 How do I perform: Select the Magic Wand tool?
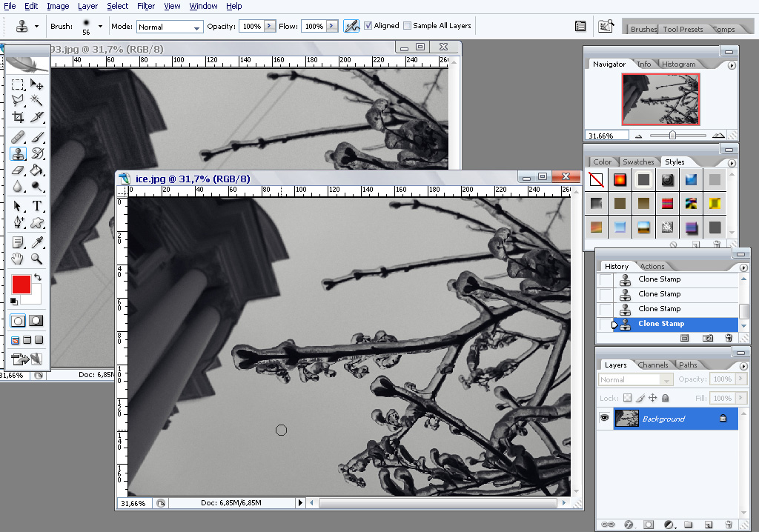click(x=36, y=100)
